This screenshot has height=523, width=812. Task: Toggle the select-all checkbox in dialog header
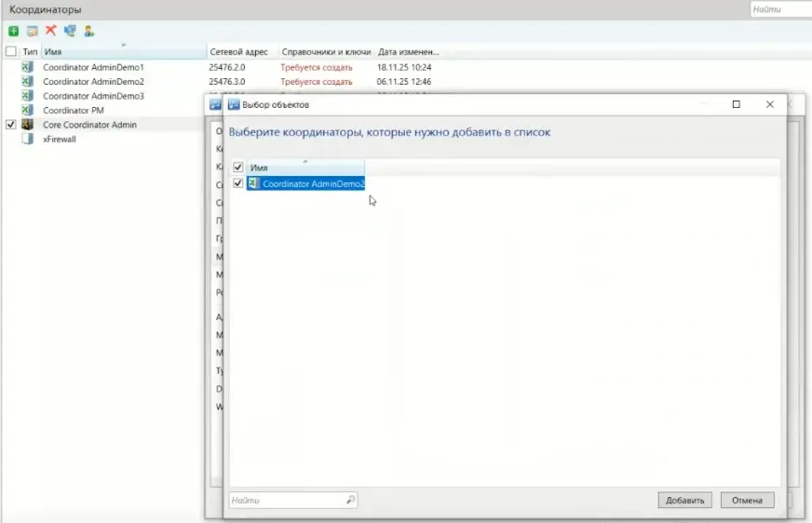coord(238,168)
